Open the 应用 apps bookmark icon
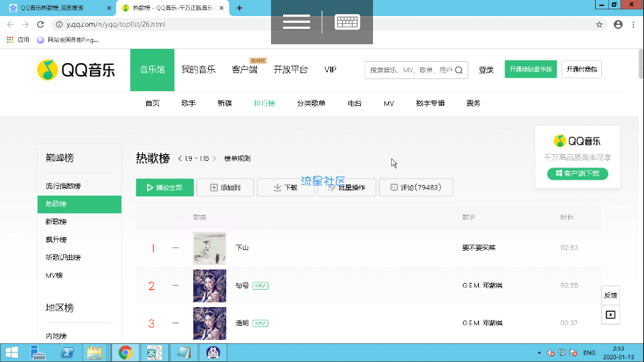 pyautogui.click(x=10, y=40)
